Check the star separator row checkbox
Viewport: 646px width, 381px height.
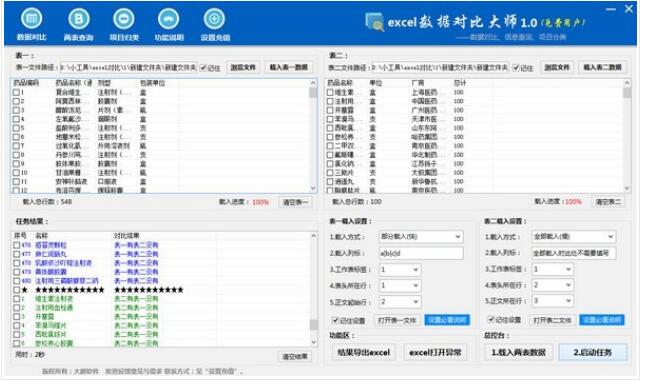pos(16,290)
